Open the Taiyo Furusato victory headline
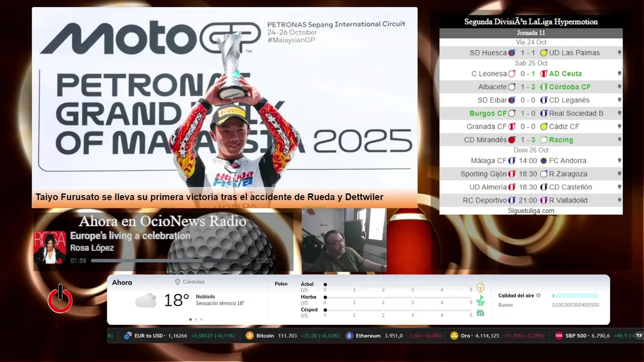The image size is (644, 362). pos(209,197)
